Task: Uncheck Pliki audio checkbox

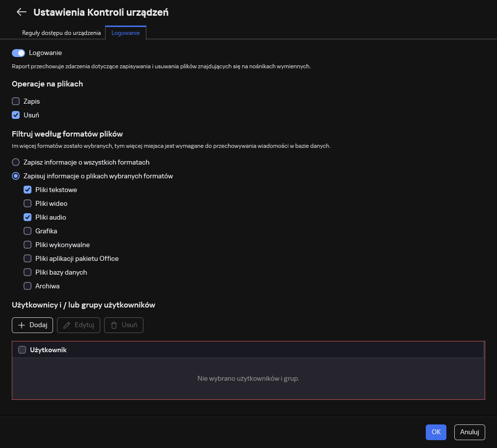Action: click(28, 217)
